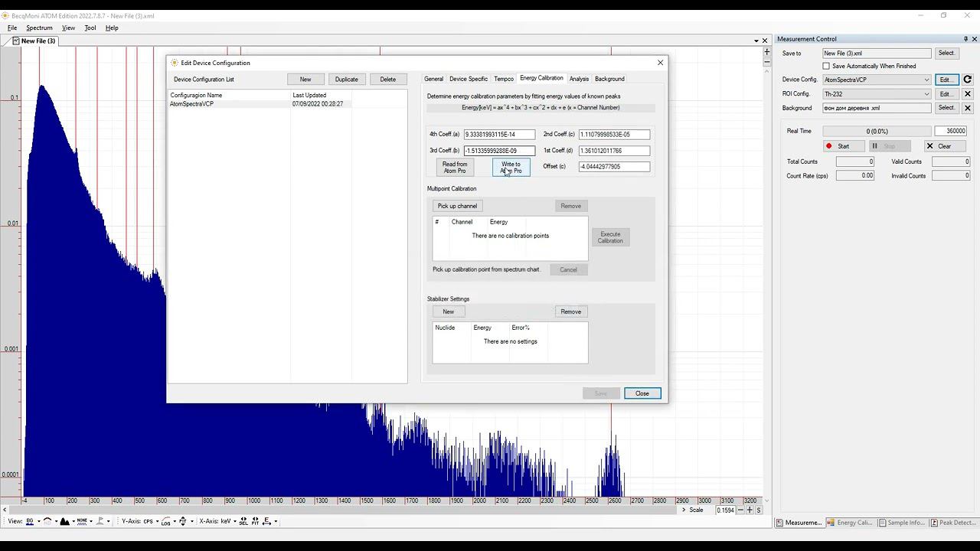Click the peak flag marker icon
The height and width of the screenshot is (551, 980).
[100, 521]
